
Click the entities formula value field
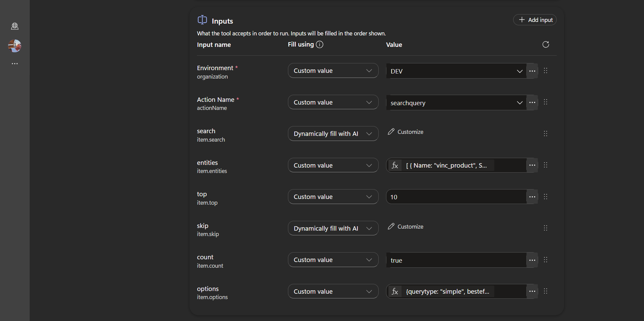pos(456,165)
